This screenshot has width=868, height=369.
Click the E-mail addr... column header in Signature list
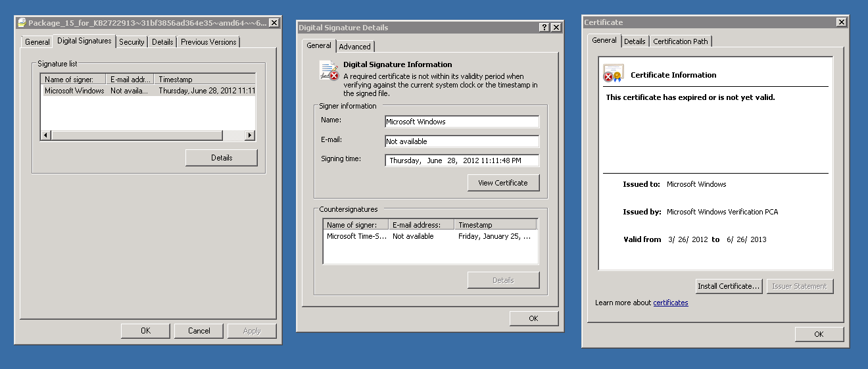[x=131, y=80]
